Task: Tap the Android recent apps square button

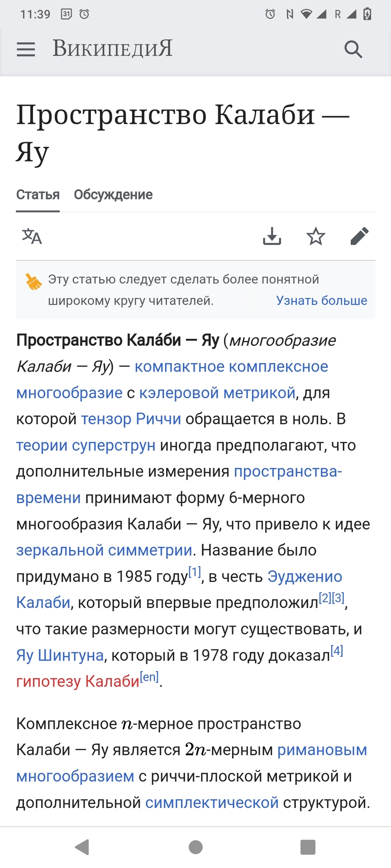Action: pos(308,847)
